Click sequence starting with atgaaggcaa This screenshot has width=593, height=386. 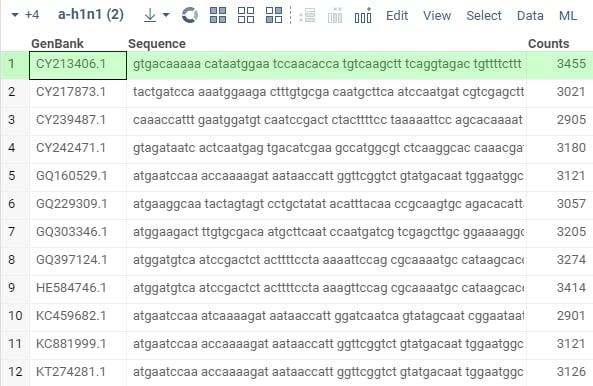[x=326, y=205]
